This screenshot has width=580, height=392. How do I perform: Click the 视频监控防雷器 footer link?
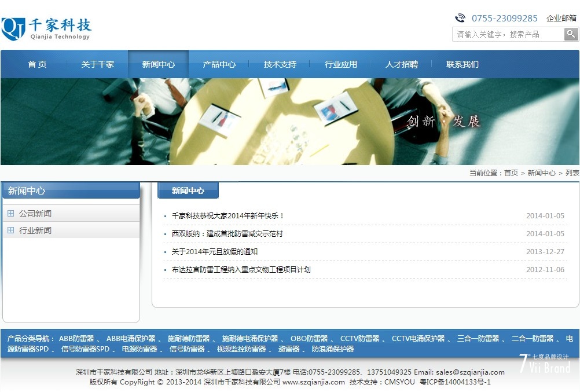(x=241, y=349)
